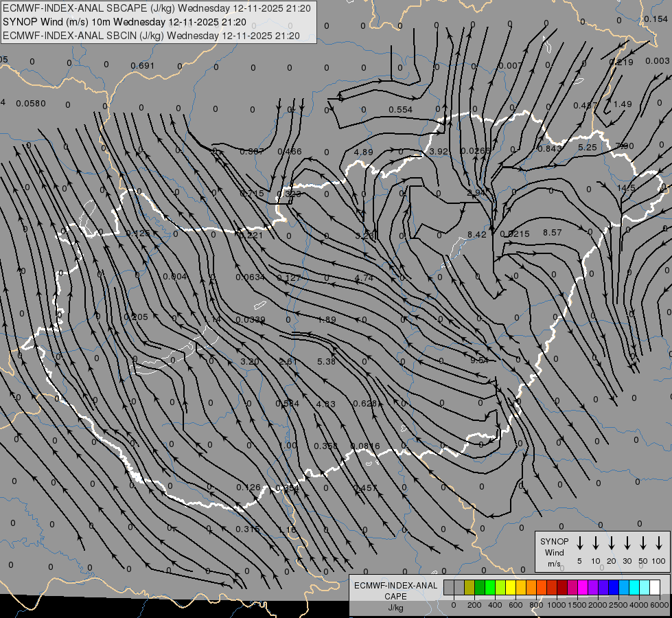Click the ECMWF-INDEX-ANAL SBCIN title line
Screen dimensions: 672x618
(x=151, y=36)
